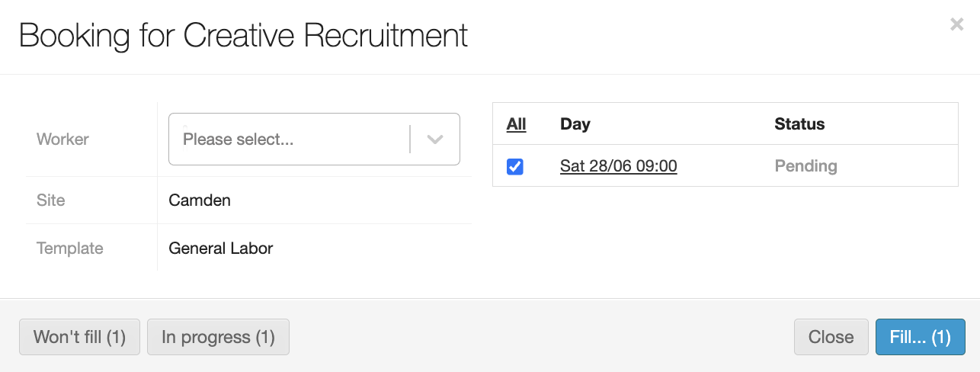The width and height of the screenshot is (980, 372).
Task: Click the General Labor template value
Action: 221,248
